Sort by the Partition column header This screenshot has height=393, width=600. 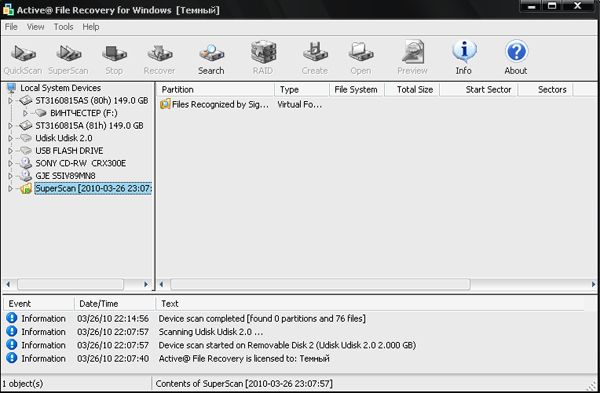click(x=215, y=90)
